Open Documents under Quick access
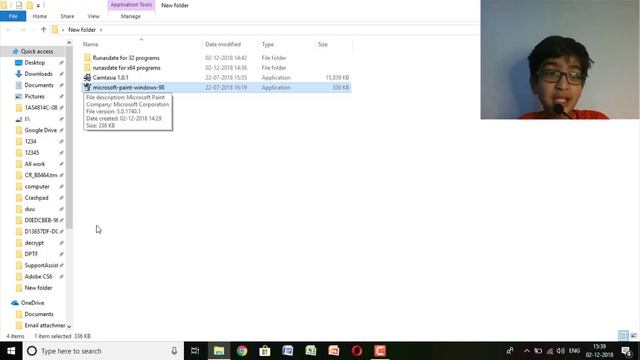Image resolution: width=640 pixels, height=360 pixels. pyautogui.click(x=39, y=85)
